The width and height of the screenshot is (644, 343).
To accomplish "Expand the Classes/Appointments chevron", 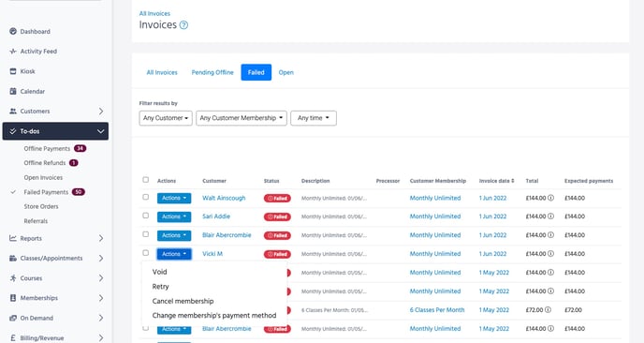I will pos(101,259).
